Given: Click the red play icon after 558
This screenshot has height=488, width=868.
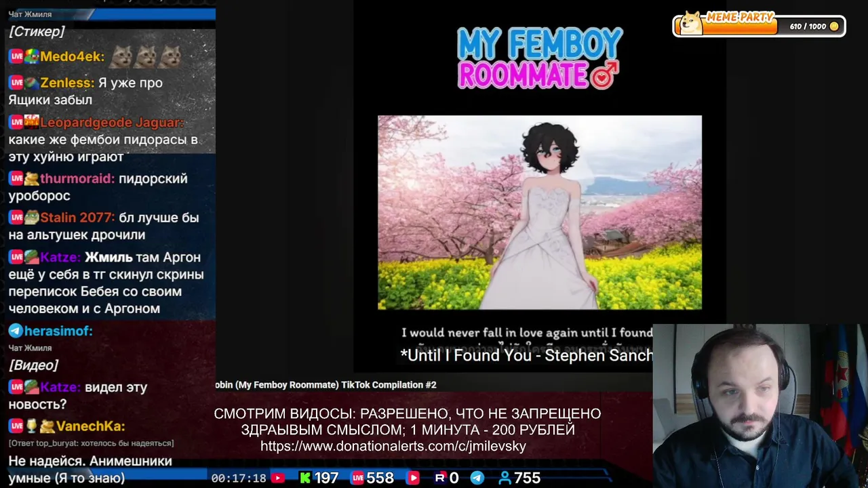Looking at the screenshot, I should coord(413,478).
